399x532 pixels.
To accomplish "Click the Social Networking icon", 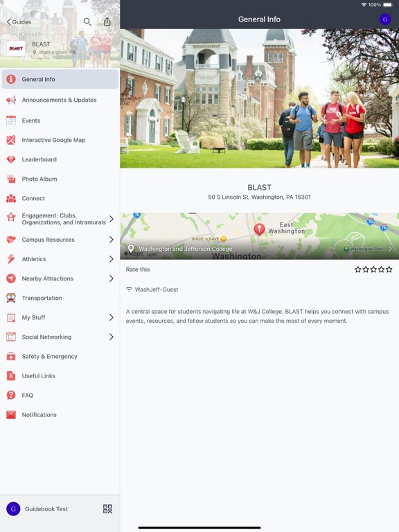I will pos(11,337).
